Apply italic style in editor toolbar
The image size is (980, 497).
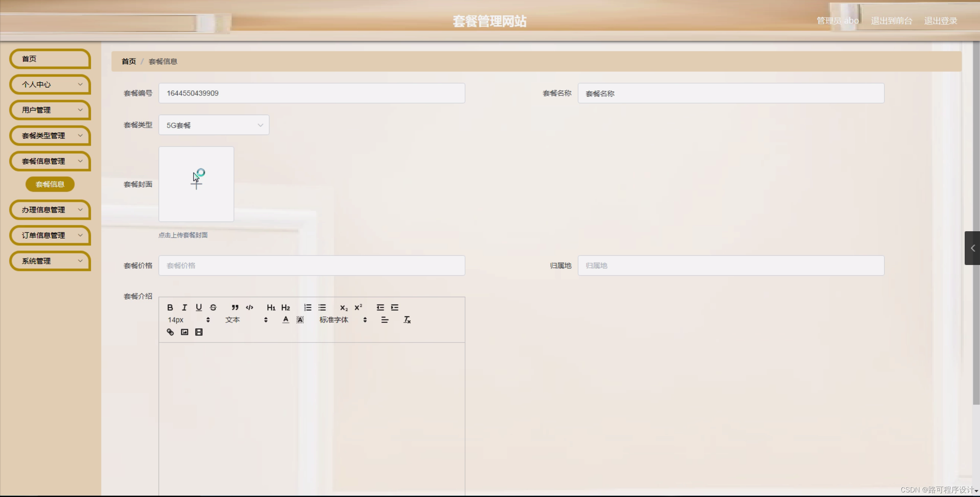[184, 308]
